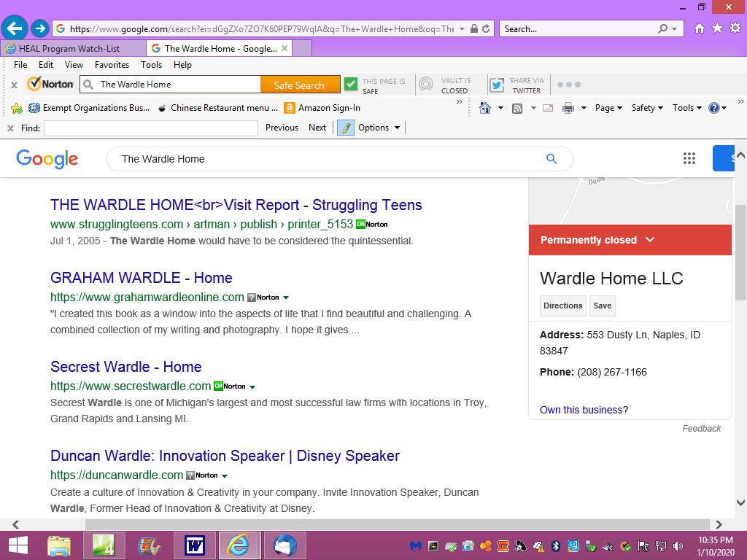The width and height of the screenshot is (747, 560).
Task: Open the Find bar Options dropdown
Action: pyautogui.click(x=379, y=128)
